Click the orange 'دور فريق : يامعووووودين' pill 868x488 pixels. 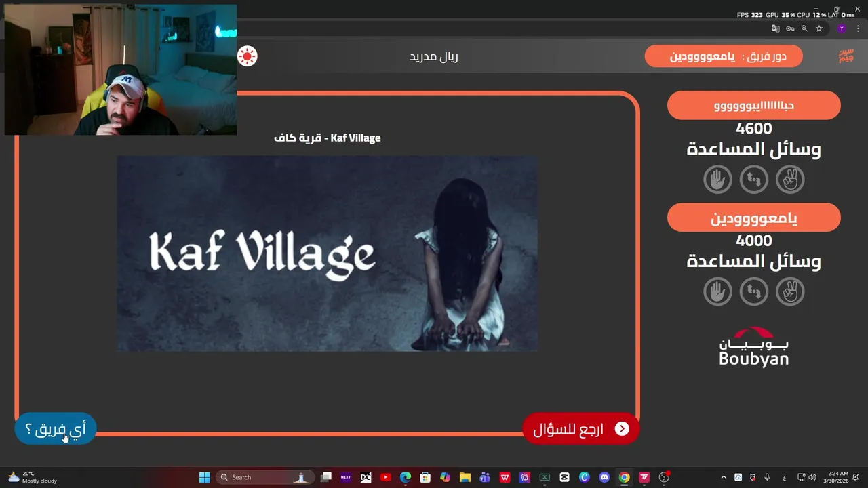(724, 56)
